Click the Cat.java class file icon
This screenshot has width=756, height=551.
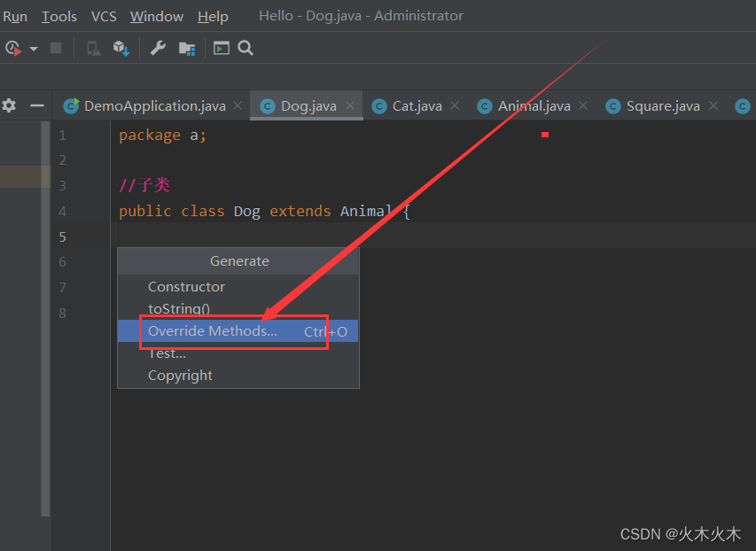pyautogui.click(x=379, y=106)
